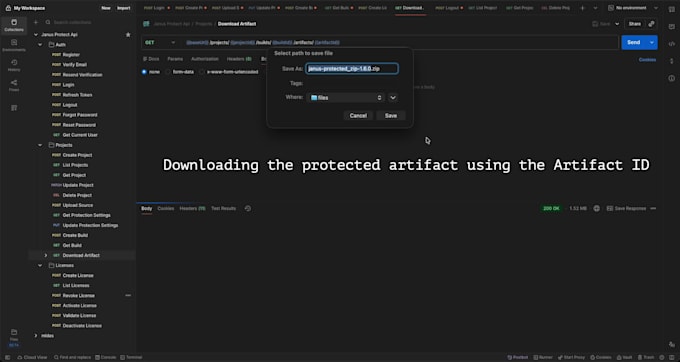
Task: Open the GET method dropdown
Action: pos(160,42)
